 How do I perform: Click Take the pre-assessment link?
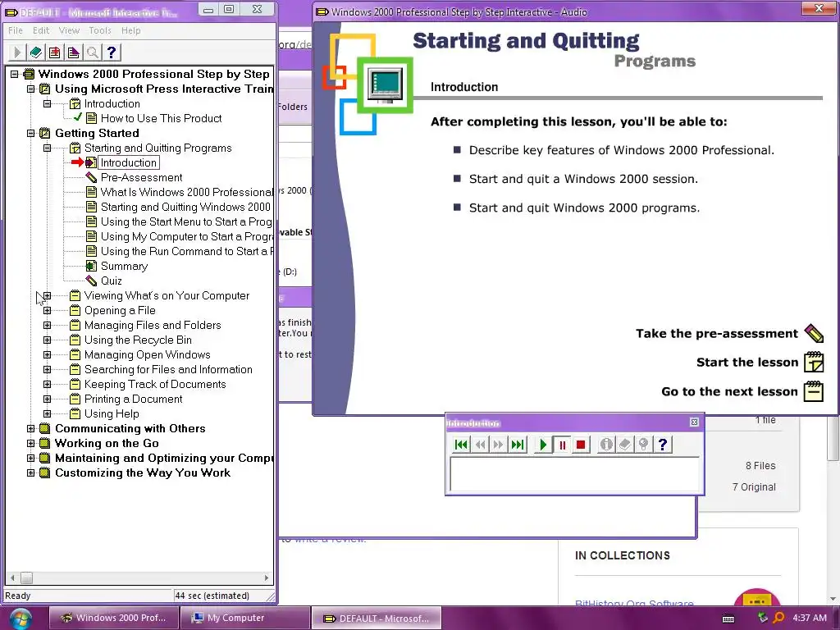click(x=717, y=334)
